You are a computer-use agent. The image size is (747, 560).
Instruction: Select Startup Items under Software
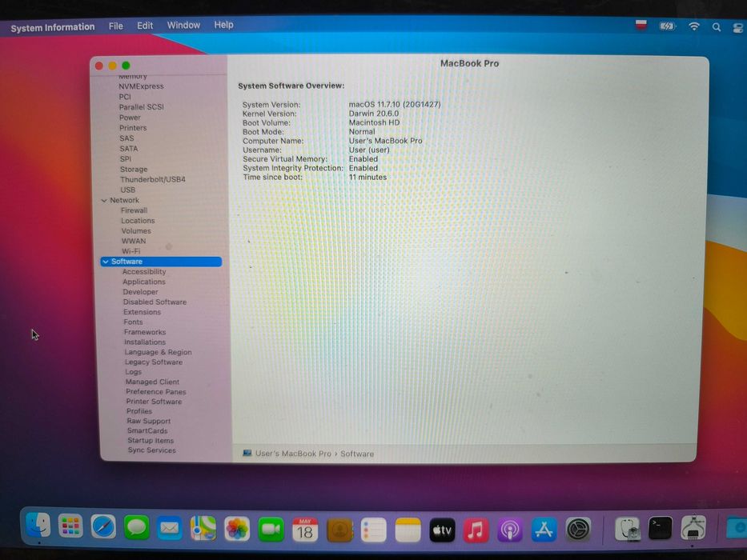tap(151, 441)
